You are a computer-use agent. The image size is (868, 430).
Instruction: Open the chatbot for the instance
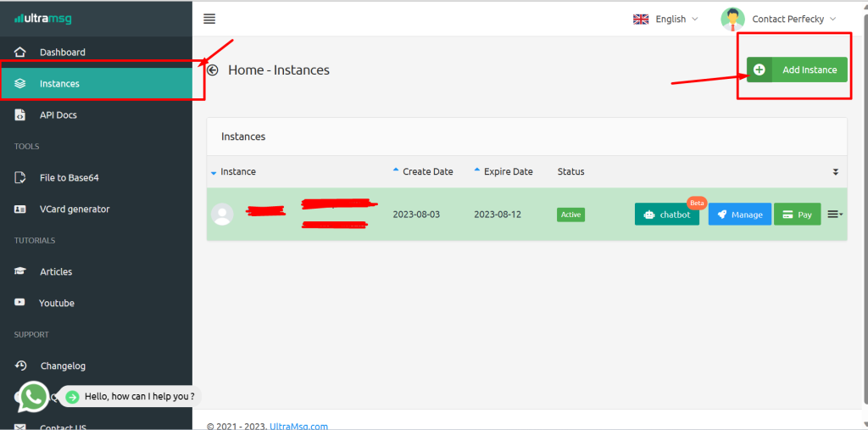pos(667,215)
